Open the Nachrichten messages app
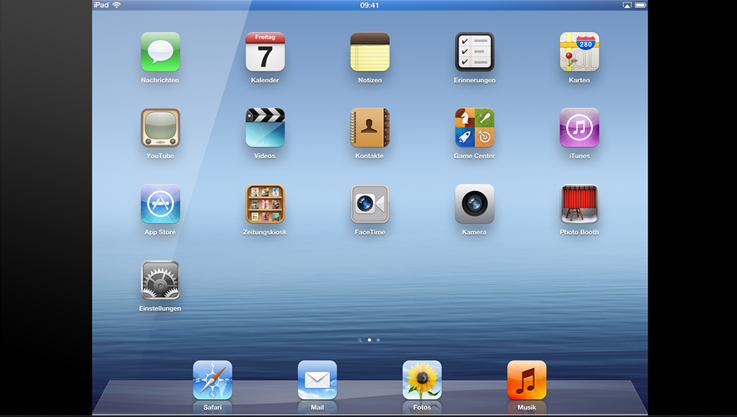 pos(160,52)
